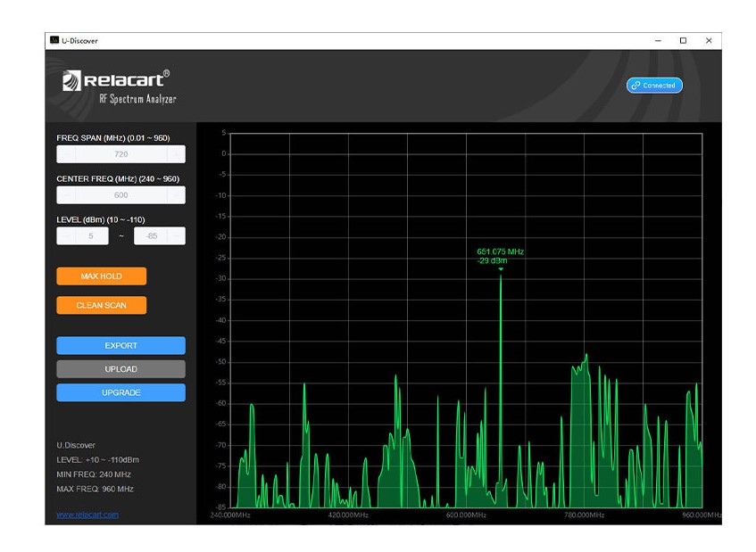Click the Relacart logo icon

click(71, 81)
